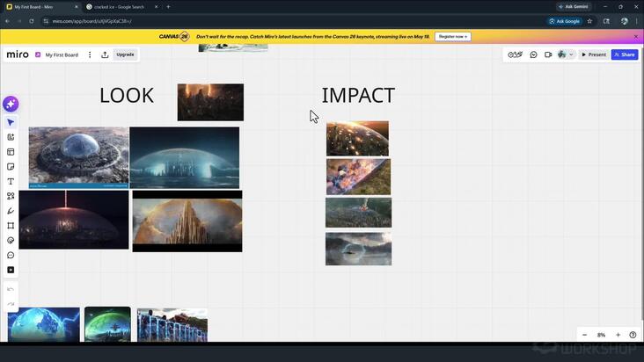The image size is (644, 362).
Task: Click the Ask Google button
Action: click(564, 21)
